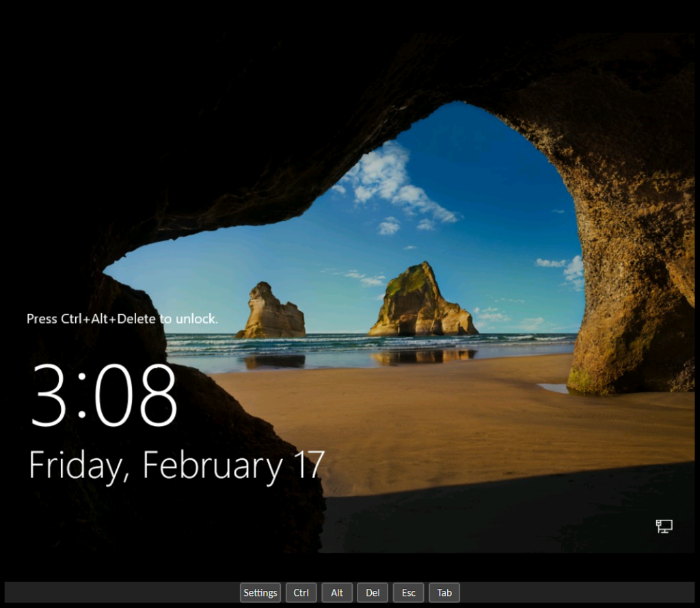Viewport: 700px width, 608px height.
Task: Send Esc using the toolbar button
Action: 409,592
